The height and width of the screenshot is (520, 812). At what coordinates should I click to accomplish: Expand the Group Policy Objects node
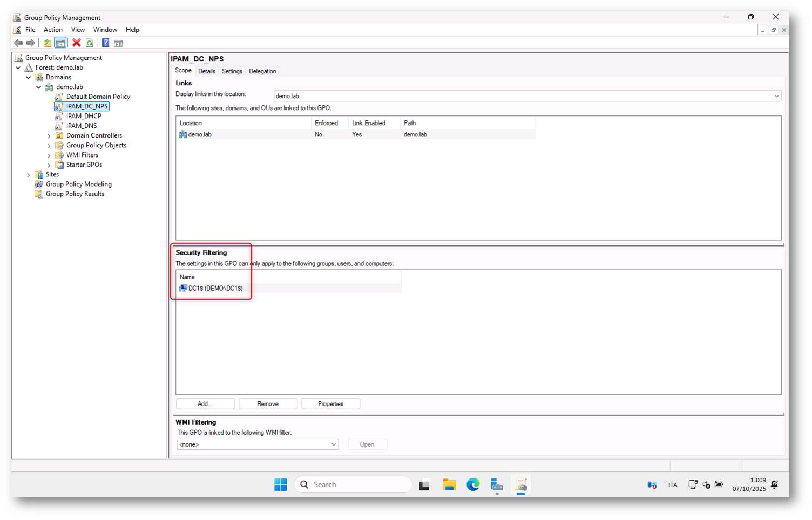coord(49,146)
